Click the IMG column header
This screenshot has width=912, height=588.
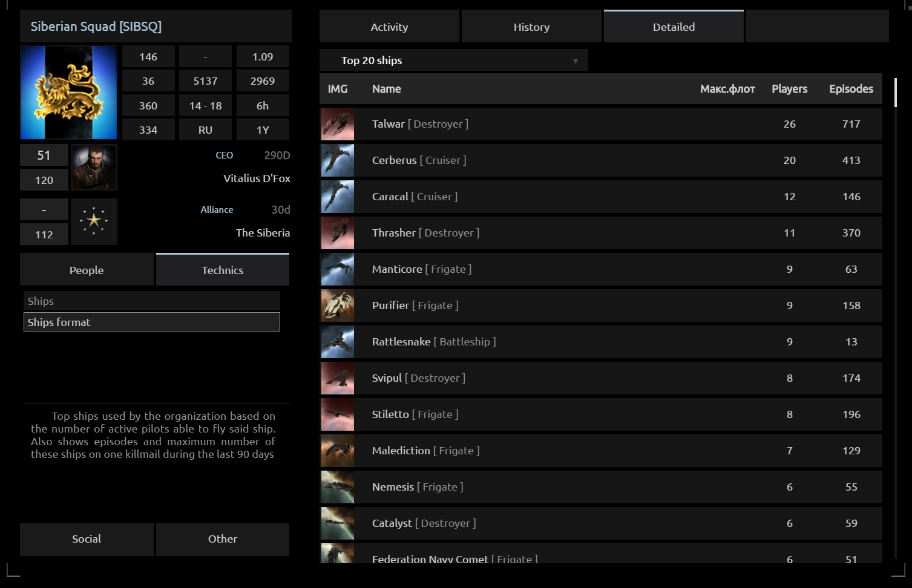pyautogui.click(x=338, y=89)
